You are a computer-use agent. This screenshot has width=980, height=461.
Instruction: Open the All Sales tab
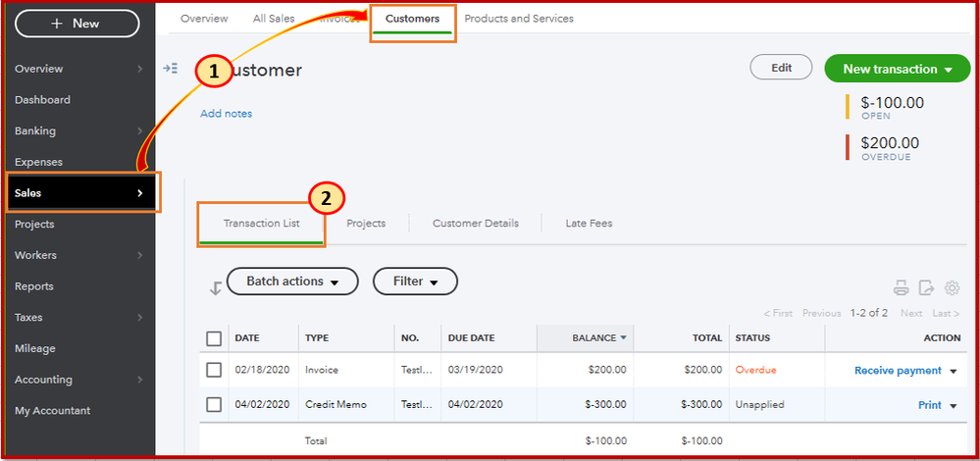click(x=274, y=19)
